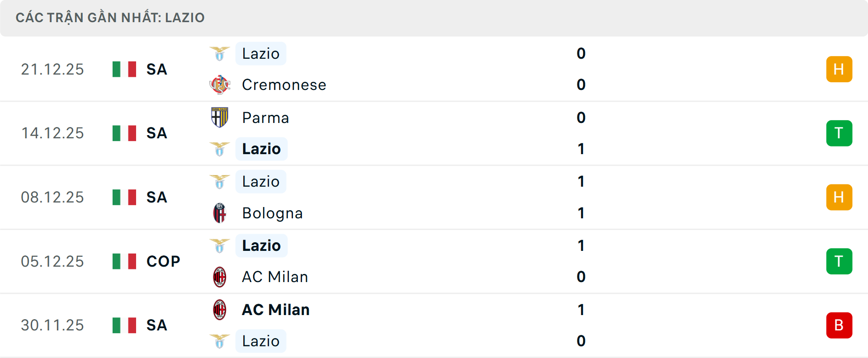Open Cremonese team link
Viewport: 868px width, 358px height.
(284, 85)
